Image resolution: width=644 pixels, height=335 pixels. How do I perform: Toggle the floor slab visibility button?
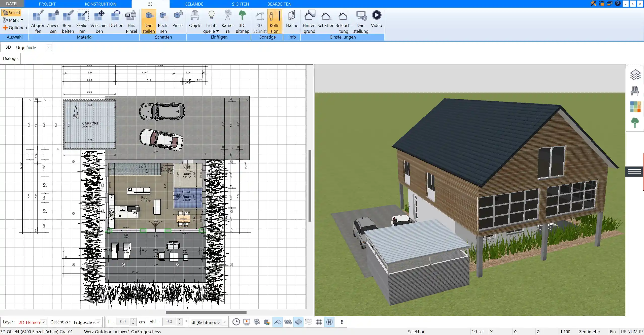298,322
